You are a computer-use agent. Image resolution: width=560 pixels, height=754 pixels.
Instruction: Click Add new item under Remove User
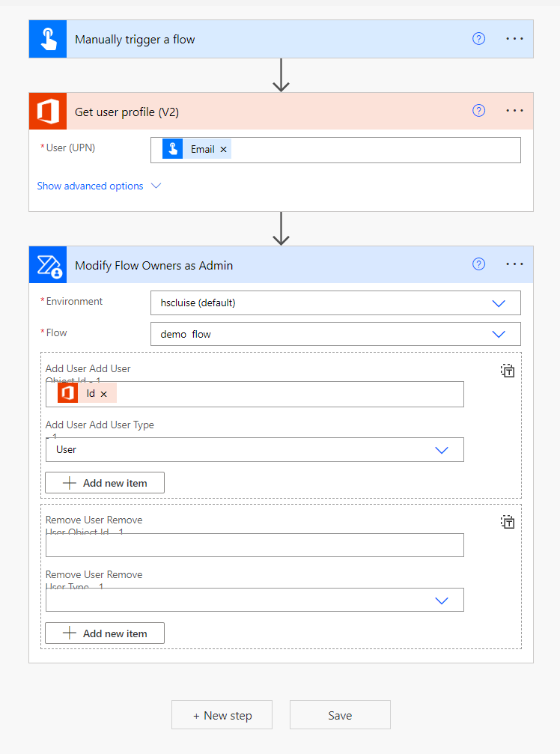coord(105,633)
